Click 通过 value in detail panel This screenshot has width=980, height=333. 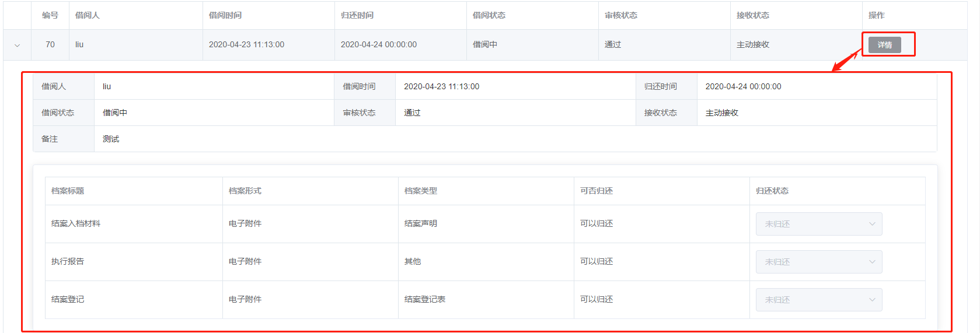(x=412, y=113)
